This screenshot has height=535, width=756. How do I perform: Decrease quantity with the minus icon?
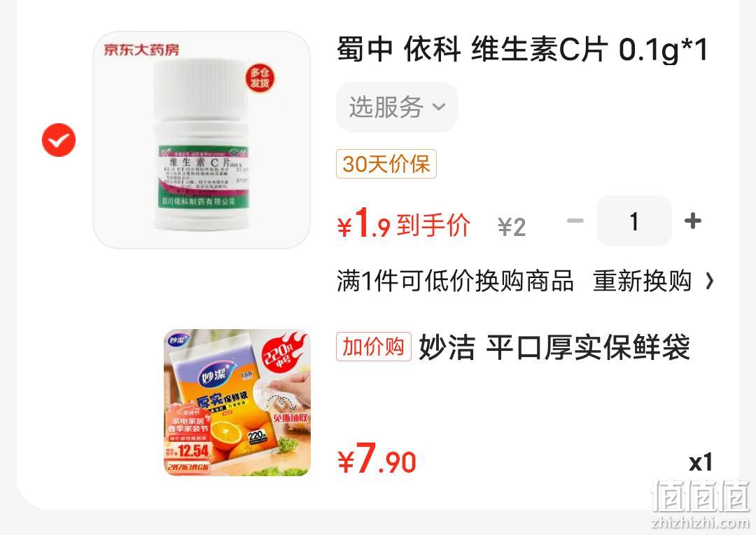pyautogui.click(x=575, y=221)
